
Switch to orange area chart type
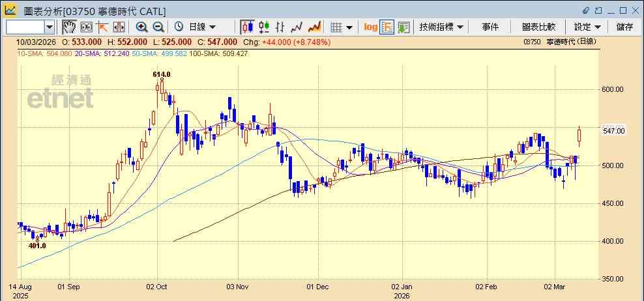(314, 27)
